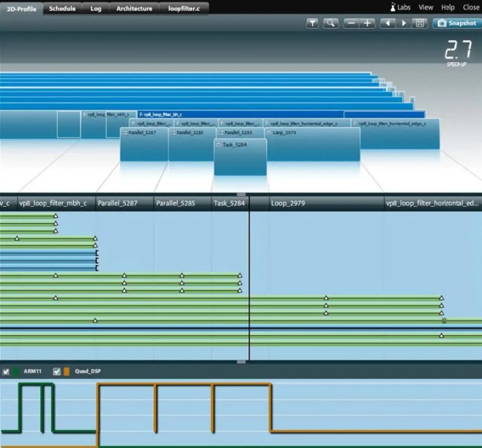
Task: Switch to the Schedule tab
Action: pyautogui.click(x=62, y=8)
